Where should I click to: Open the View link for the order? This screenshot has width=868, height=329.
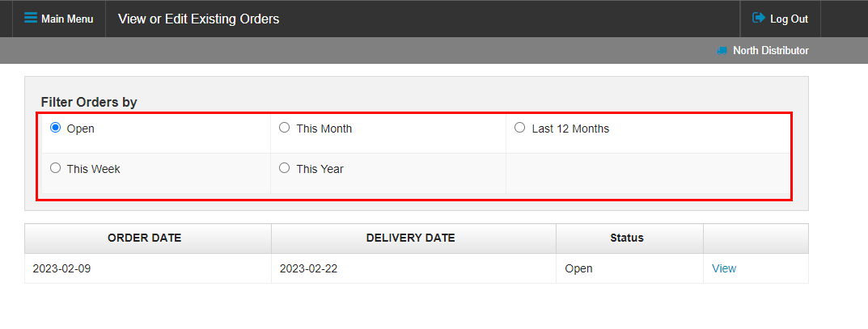point(724,268)
